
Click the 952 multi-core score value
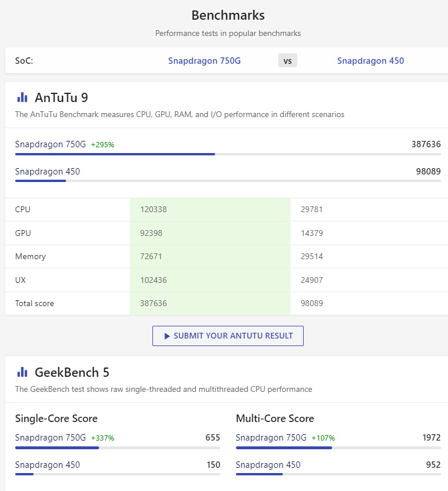coord(434,465)
